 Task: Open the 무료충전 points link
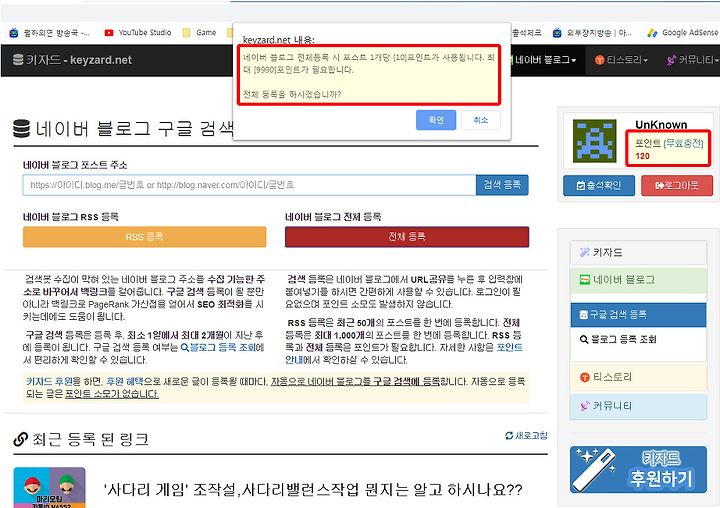[x=683, y=143]
